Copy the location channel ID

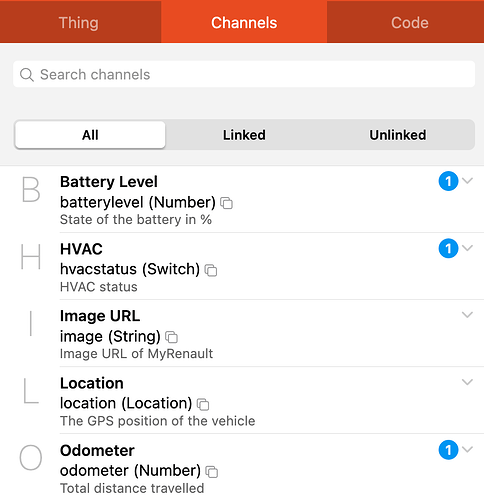203,404
